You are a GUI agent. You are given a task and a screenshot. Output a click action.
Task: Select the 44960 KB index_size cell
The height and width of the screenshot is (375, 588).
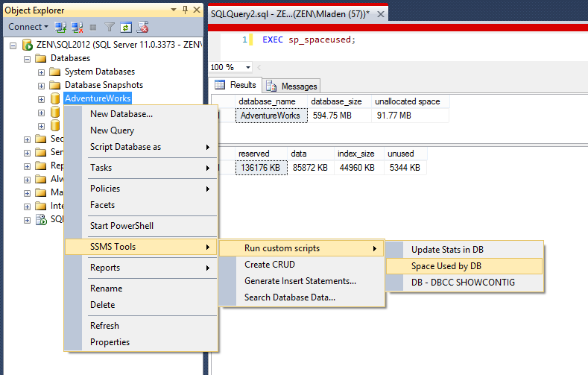[x=359, y=168]
